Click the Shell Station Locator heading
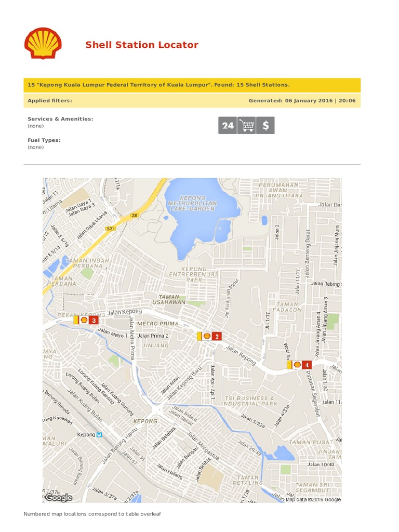 point(142,45)
